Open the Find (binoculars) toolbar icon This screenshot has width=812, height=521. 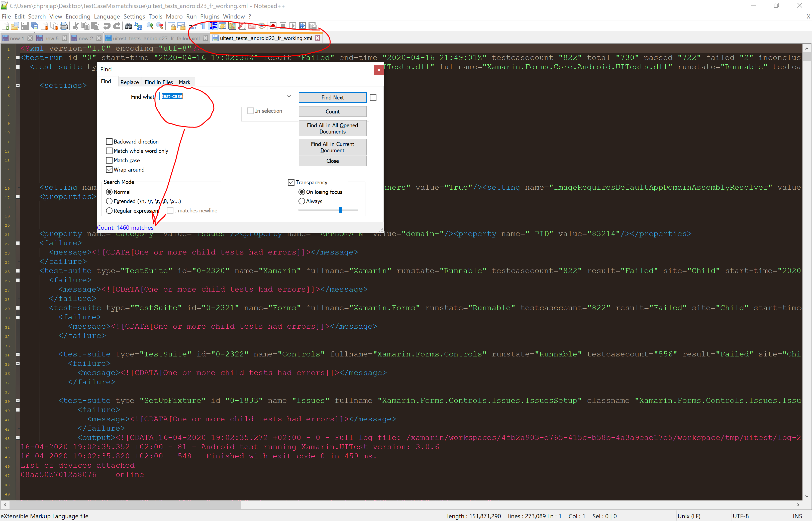(128, 26)
